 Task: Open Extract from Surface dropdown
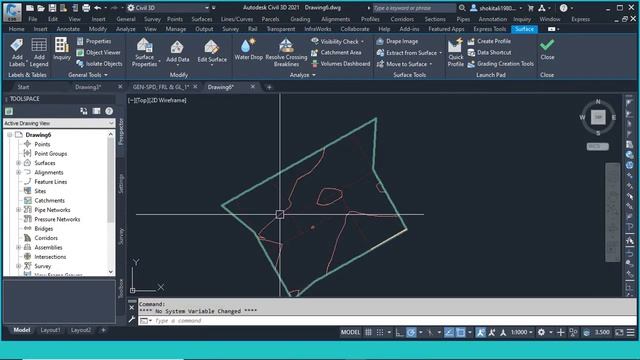pos(440,53)
